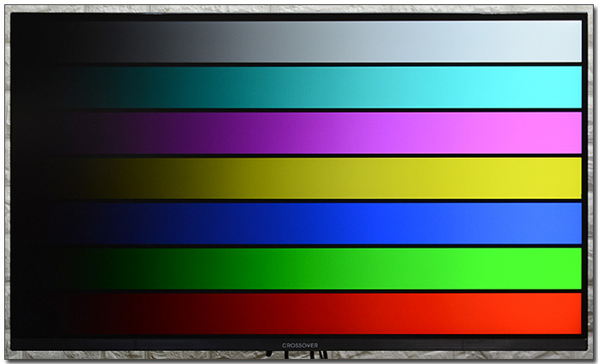Click the grayscale gradient bar

pos(297,42)
